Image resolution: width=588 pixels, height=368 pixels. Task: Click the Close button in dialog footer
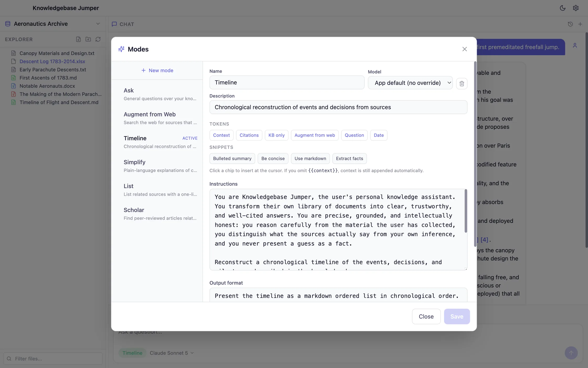426,316
